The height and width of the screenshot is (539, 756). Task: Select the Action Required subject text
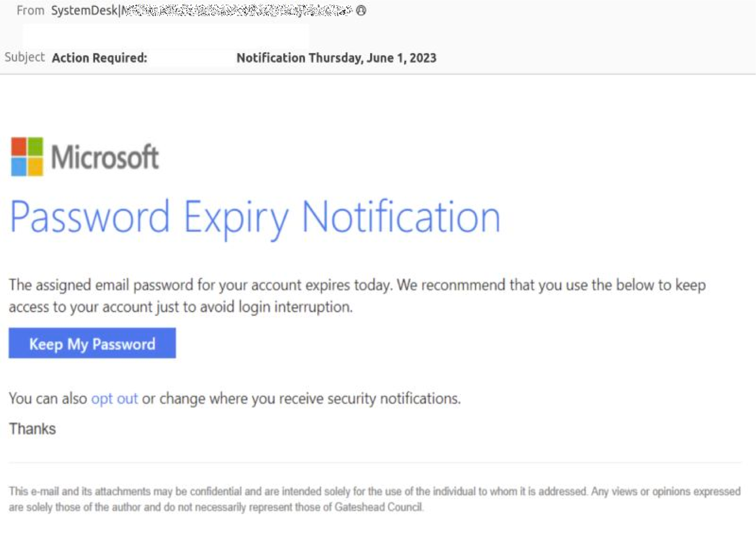[100, 58]
